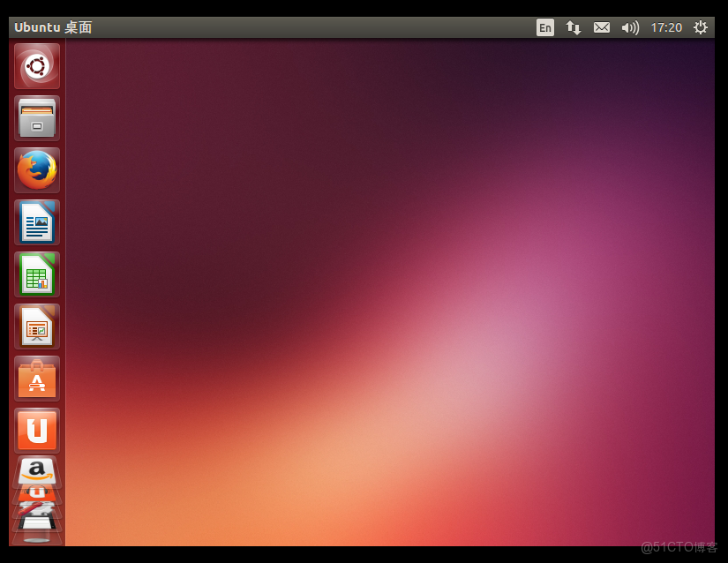Open the sound volume indicator

(631, 28)
